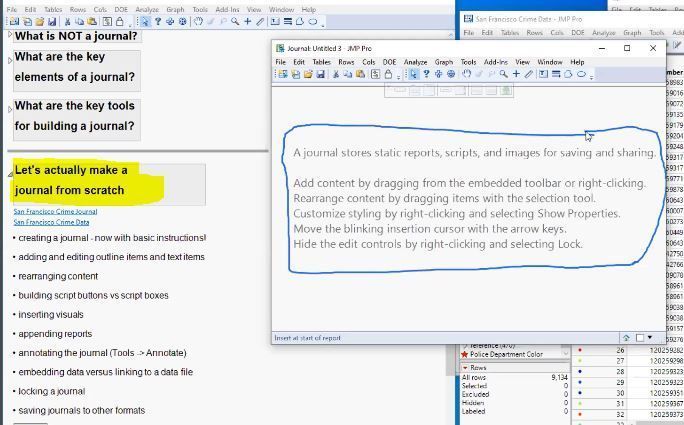
Task: Click Lock icon in Untitled 3 toolbar
Action: point(388,74)
